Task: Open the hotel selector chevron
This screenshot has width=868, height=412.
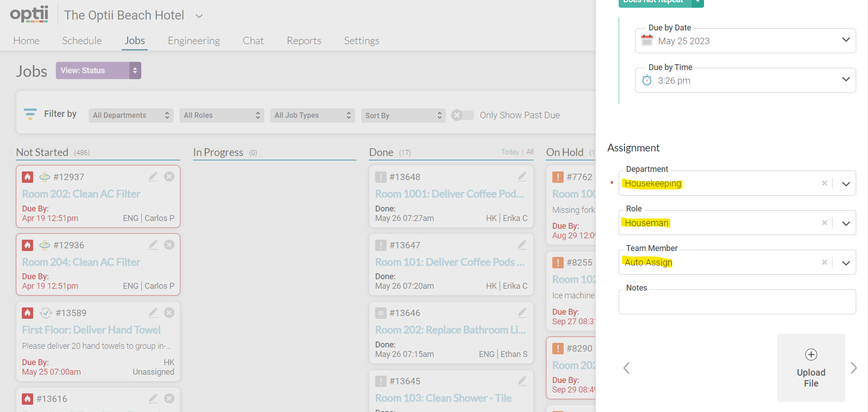Action: (x=199, y=16)
